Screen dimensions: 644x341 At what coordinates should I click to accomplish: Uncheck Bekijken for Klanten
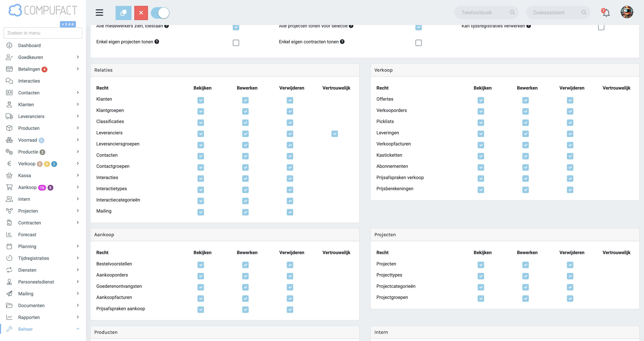201,100
